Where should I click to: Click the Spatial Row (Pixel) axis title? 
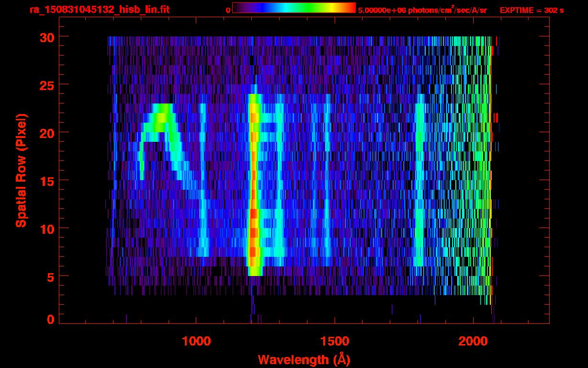[x=21, y=171]
